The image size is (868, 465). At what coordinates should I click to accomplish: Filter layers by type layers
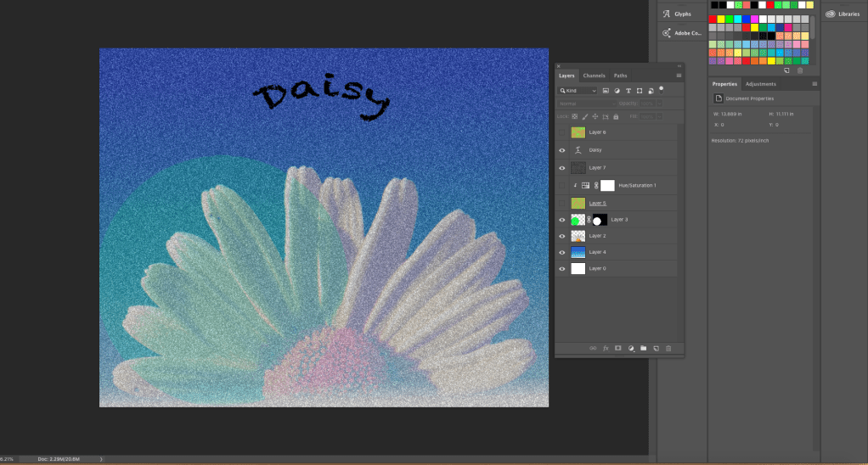tap(628, 90)
